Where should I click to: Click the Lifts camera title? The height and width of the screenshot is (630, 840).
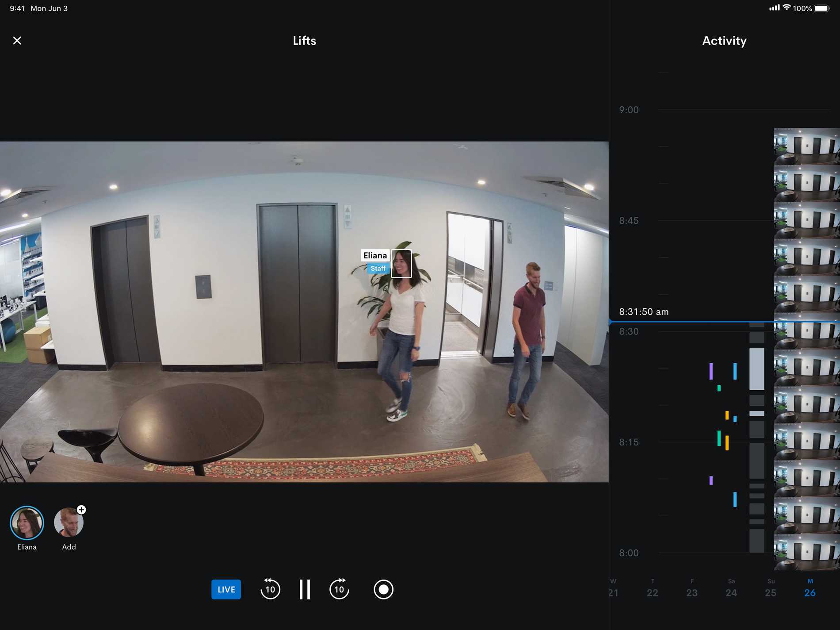[304, 41]
